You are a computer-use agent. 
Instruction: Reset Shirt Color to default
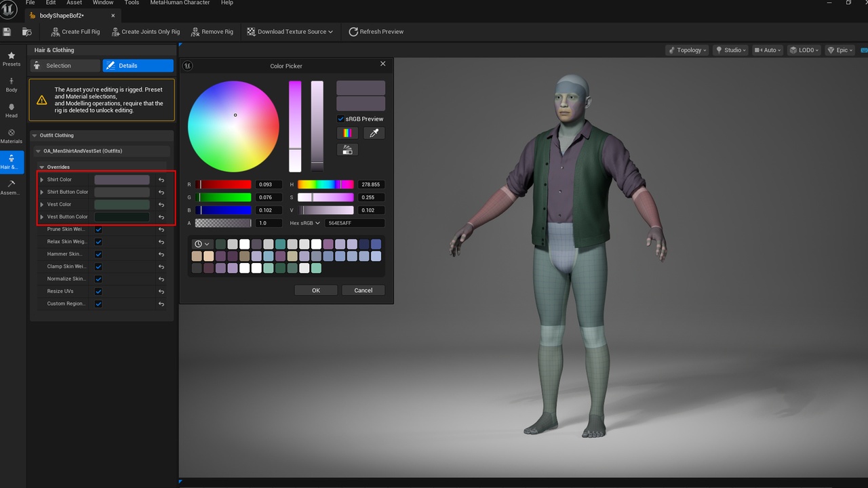point(161,180)
